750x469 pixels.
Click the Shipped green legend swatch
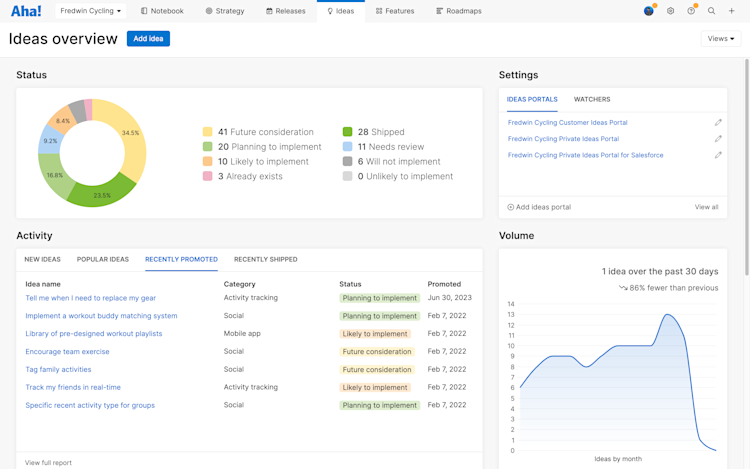347,132
